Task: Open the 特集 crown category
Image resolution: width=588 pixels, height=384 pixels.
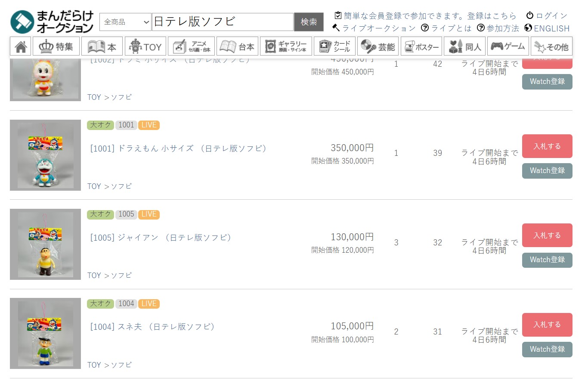Action: (56, 46)
